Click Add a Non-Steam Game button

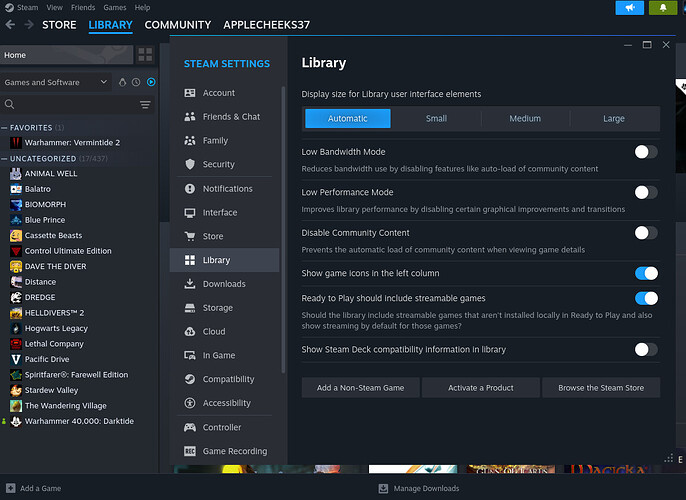coord(360,388)
